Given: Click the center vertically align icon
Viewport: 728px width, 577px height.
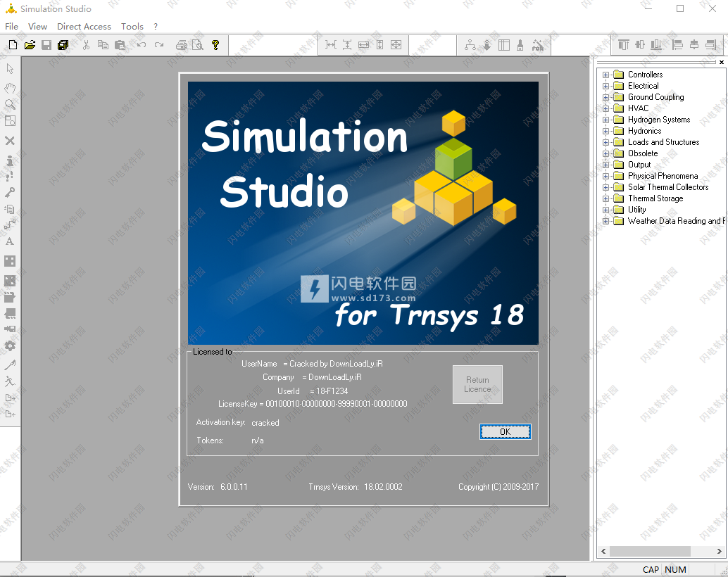Looking at the screenshot, I should [x=640, y=44].
